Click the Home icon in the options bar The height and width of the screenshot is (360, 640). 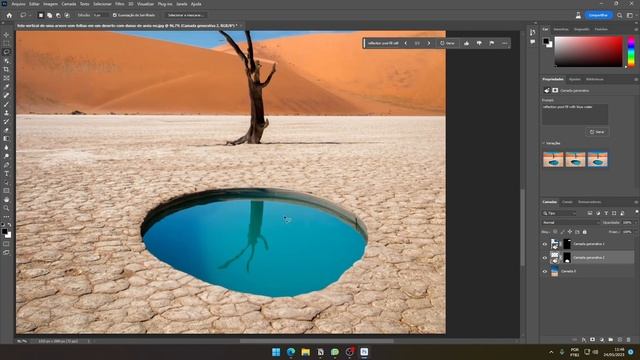click(9, 15)
